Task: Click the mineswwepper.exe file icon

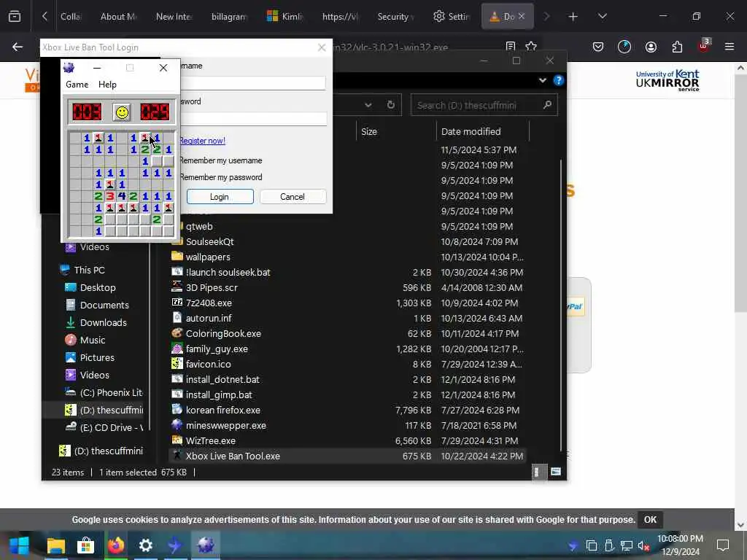Action: click(x=177, y=425)
